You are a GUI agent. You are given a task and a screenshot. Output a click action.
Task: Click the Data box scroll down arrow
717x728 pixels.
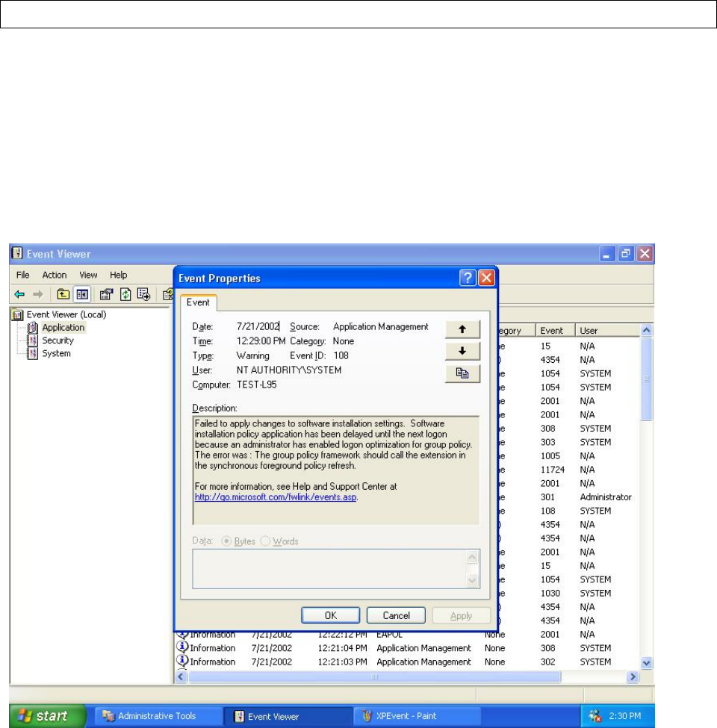point(472,580)
